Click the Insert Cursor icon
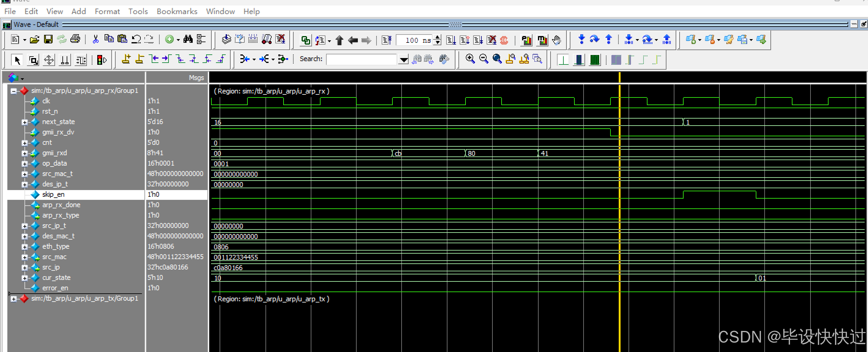The image size is (868, 352). (126, 59)
